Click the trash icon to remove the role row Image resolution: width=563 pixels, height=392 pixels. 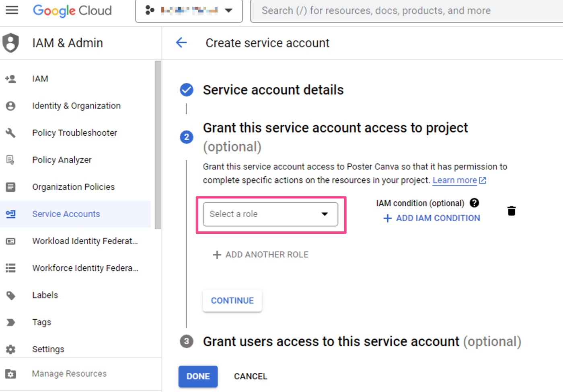tap(511, 210)
